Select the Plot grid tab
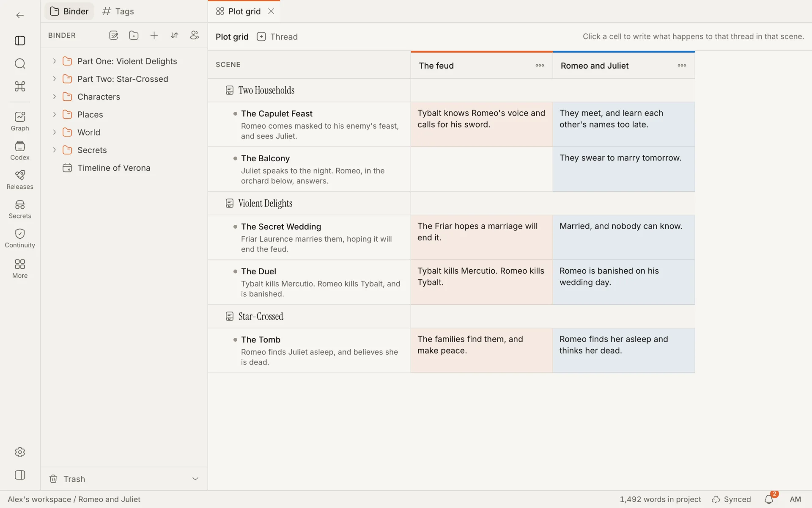The image size is (812, 508). pyautogui.click(x=239, y=11)
